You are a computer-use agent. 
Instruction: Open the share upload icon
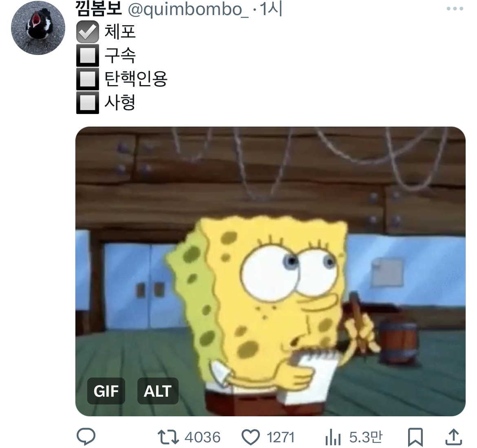pyautogui.click(x=454, y=437)
